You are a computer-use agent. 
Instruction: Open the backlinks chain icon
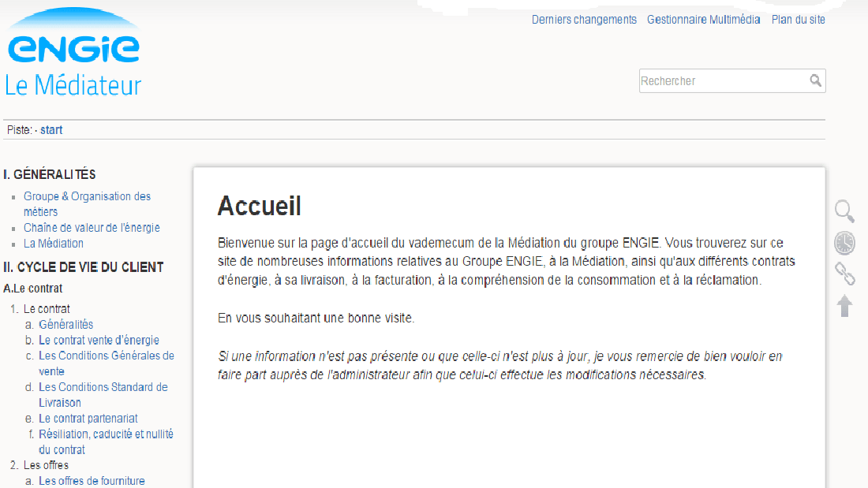pyautogui.click(x=844, y=274)
